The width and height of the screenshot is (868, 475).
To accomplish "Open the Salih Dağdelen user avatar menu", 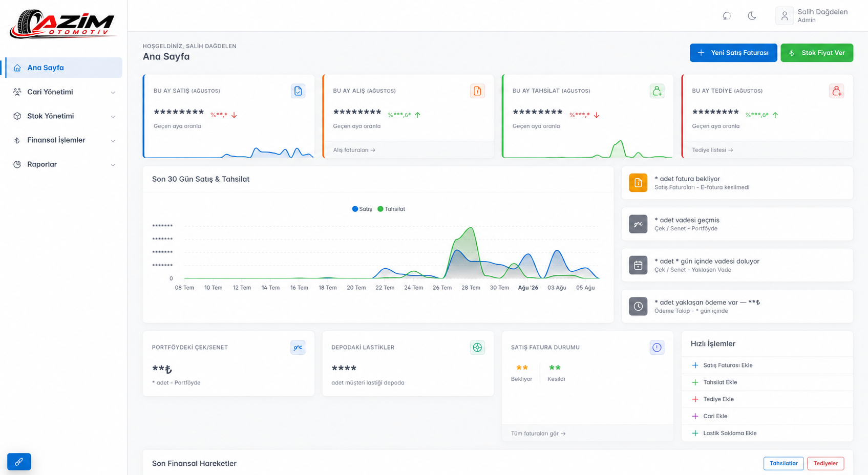I will (784, 16).
